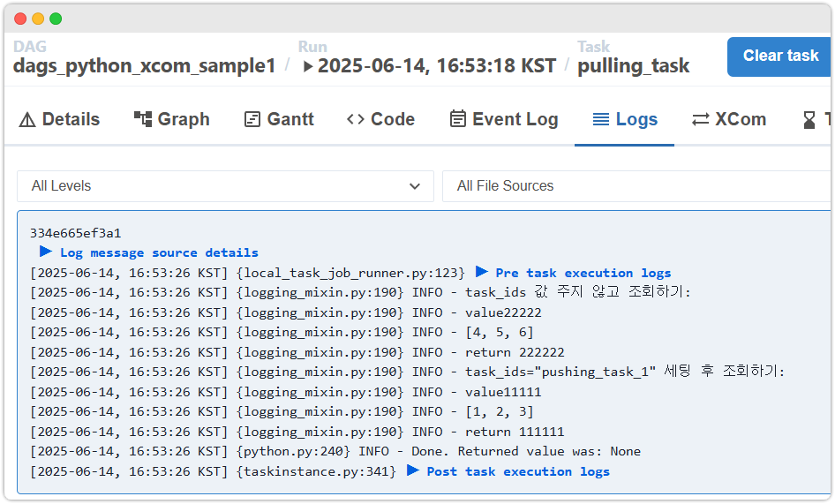Click the hourglass icon after XCom
The height and width of the screenshot is (504, 835).
(x=809, y=120)
